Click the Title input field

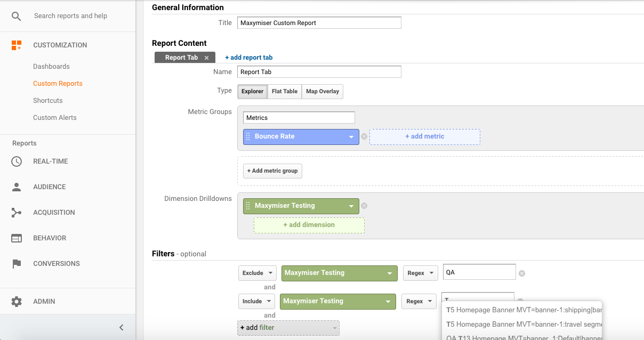point(319,23)
